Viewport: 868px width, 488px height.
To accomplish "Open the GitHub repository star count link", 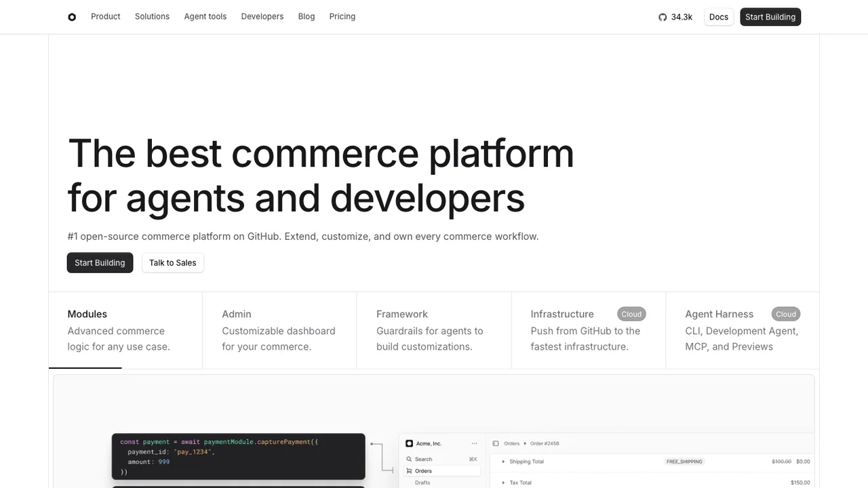I will pyautogui.click(x=675, y=17).
